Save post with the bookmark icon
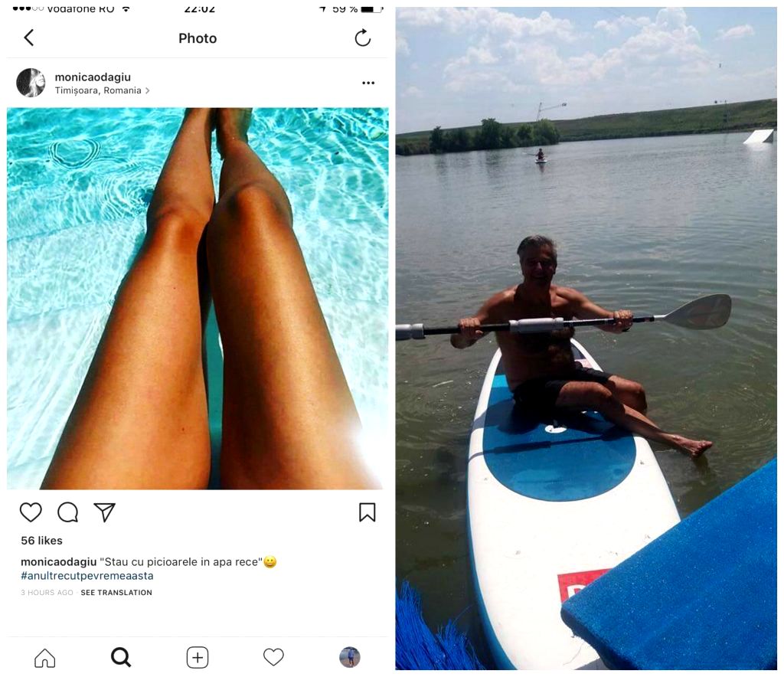This screenshot has width=784, height=677. (x=367, y=512)
